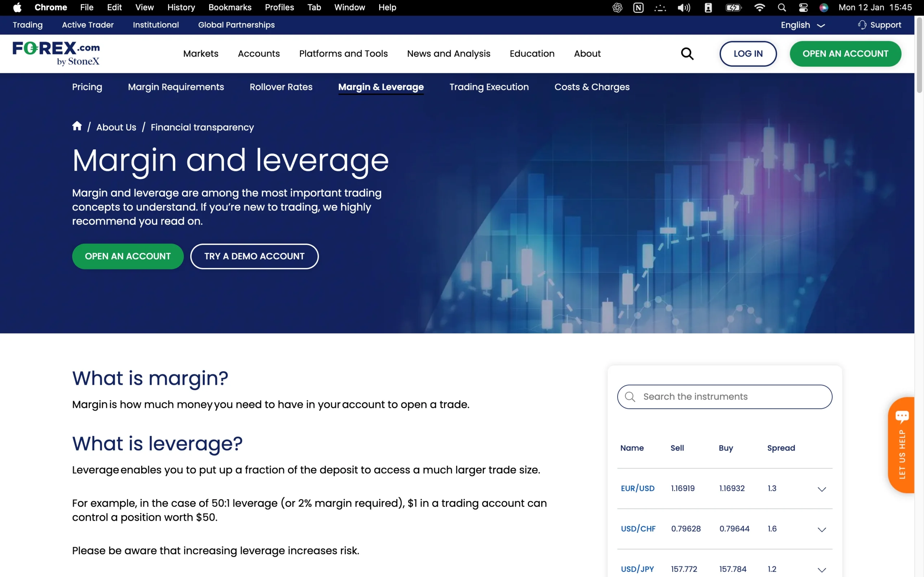
Task: Expand the EUR/USD instrument row
Action: [821, 489]
